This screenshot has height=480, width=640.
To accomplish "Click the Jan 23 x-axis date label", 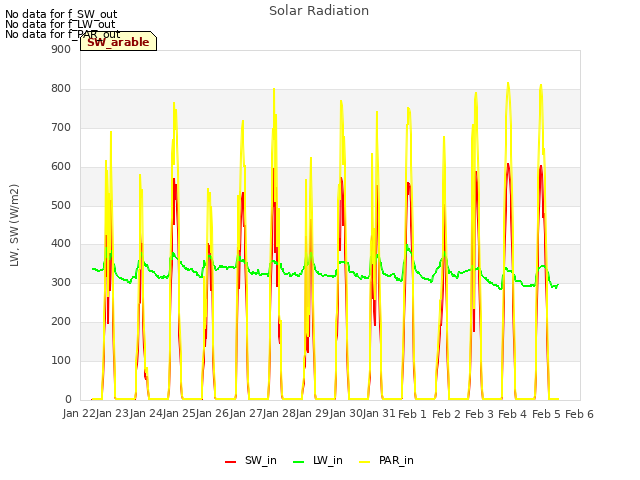I will [112, 413].
